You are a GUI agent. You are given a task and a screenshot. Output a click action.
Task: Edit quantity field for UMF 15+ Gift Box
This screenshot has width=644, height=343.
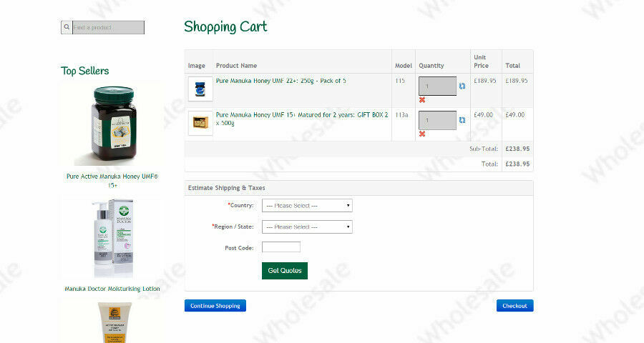(437, 120)
